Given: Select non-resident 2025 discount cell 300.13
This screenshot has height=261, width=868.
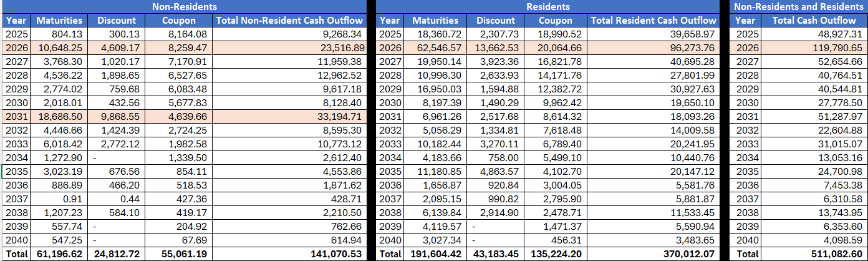Looking at the screenshot, I should coord(116,34).
